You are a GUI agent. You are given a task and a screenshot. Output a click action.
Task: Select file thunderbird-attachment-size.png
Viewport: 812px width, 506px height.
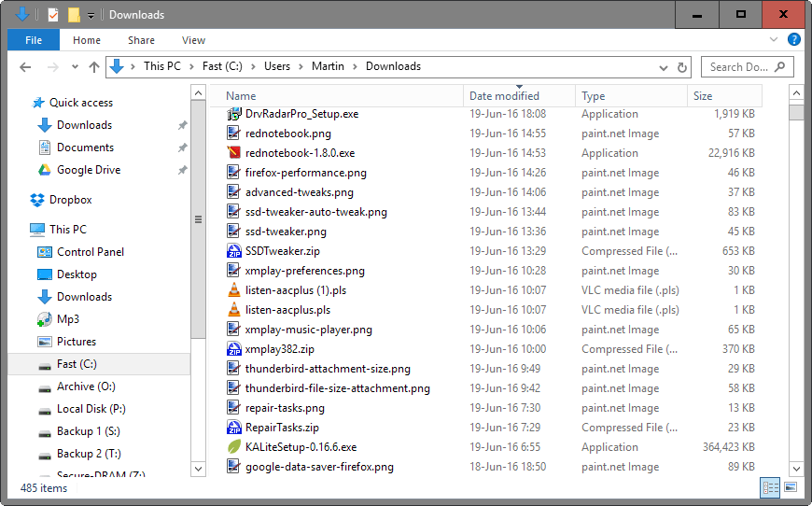[x=328, y=369]
